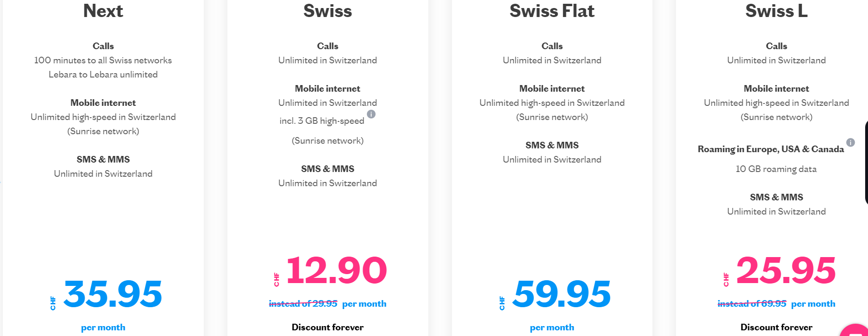This screenshot has height=336, width=868.
Task: Click the crossed-out 'instead of 29.95' text
Action: tap(303, 303)
